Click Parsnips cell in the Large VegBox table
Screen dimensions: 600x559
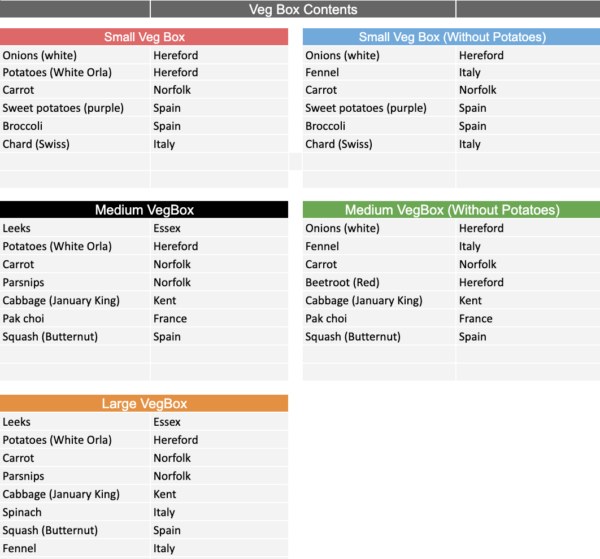(x=24, y=476)
